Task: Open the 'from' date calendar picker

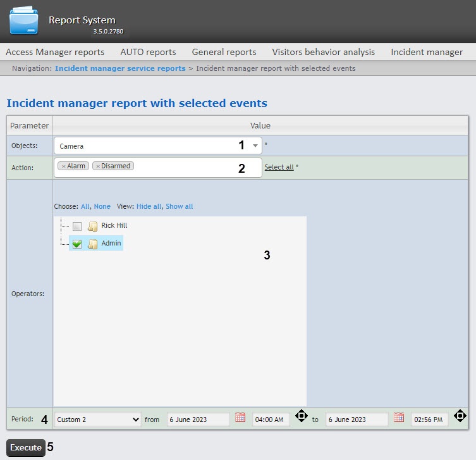Action: (240, 418)
